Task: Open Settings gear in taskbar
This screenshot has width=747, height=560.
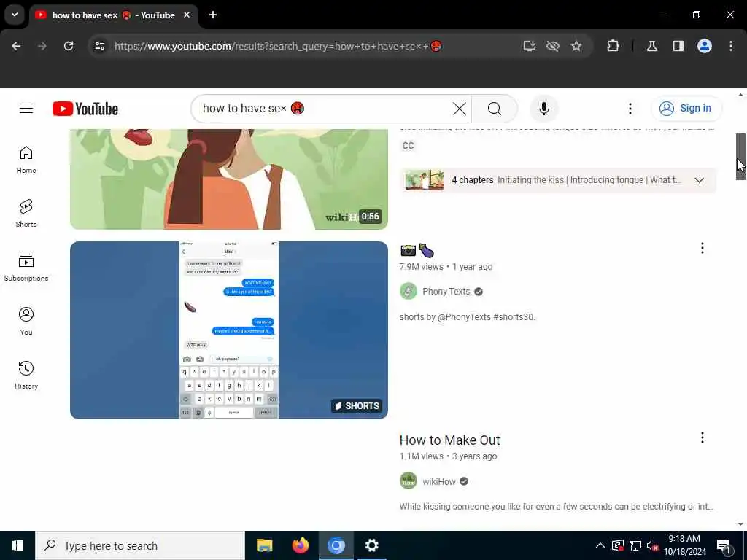Action: click(371, 545)
